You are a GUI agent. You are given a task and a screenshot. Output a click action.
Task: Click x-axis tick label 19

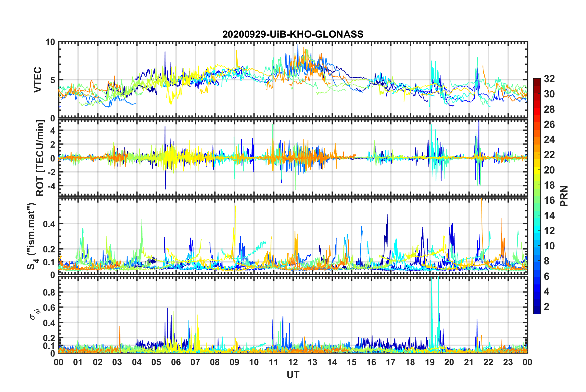click(x=429, y=362)
